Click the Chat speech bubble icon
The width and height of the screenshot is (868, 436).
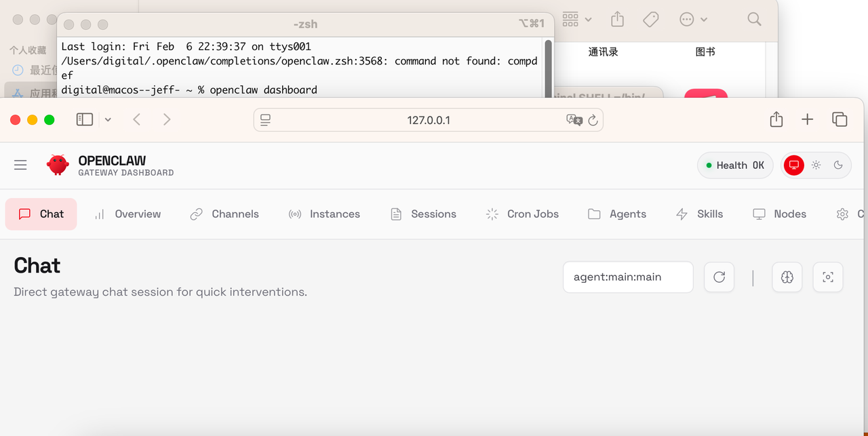(25, 214)
